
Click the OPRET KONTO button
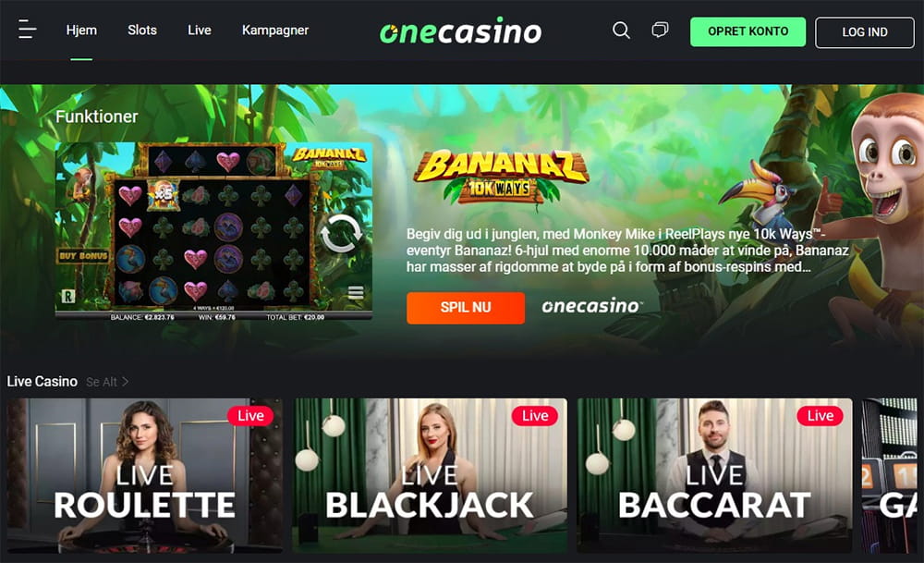click(x=748, y=31)
